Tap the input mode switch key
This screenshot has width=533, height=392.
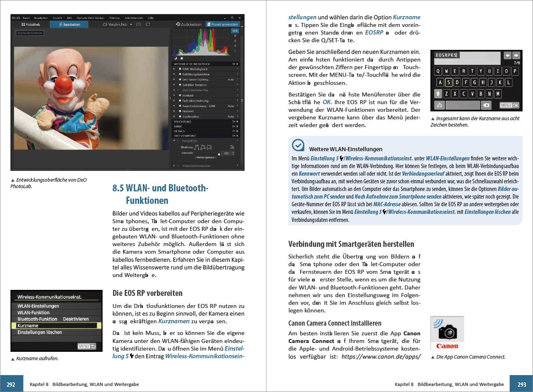tap(440, 105)
